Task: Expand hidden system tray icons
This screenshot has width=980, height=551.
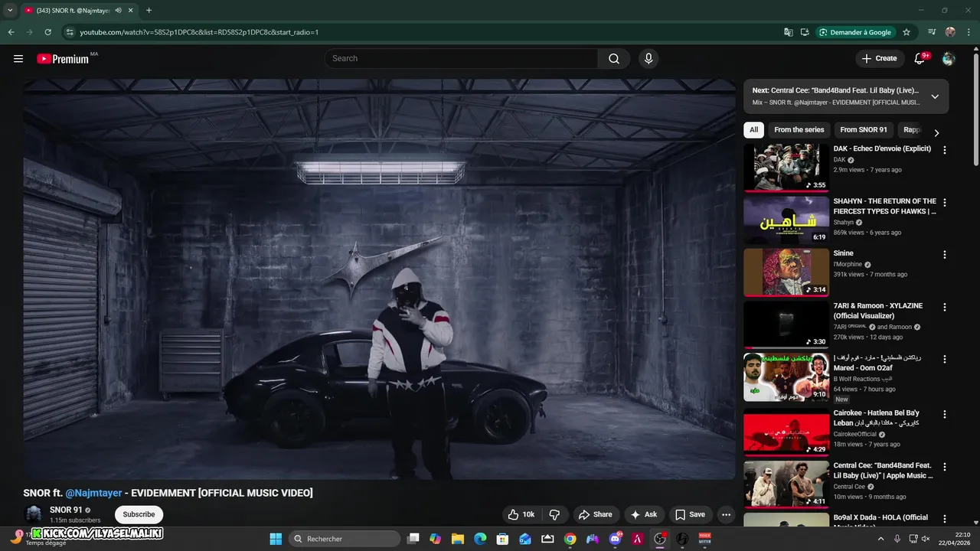Action: (x=880, y=539)
